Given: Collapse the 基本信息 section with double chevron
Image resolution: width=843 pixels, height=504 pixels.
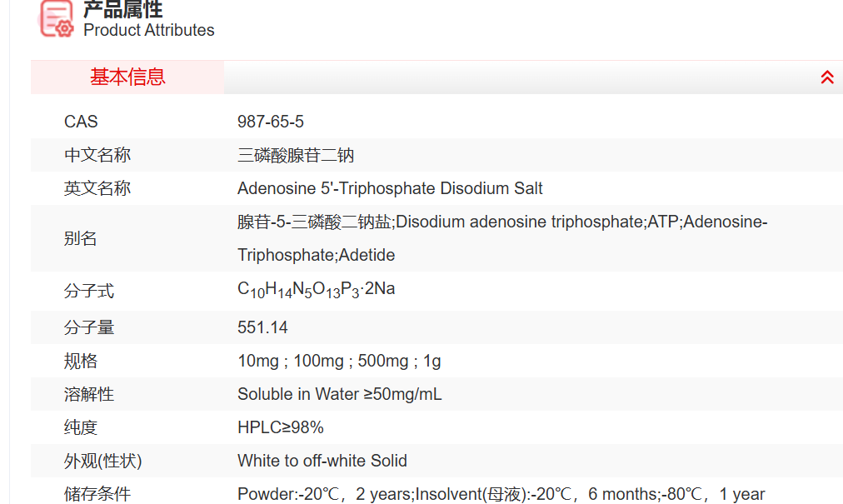Looking at the screenshot, I should [827, 77].
